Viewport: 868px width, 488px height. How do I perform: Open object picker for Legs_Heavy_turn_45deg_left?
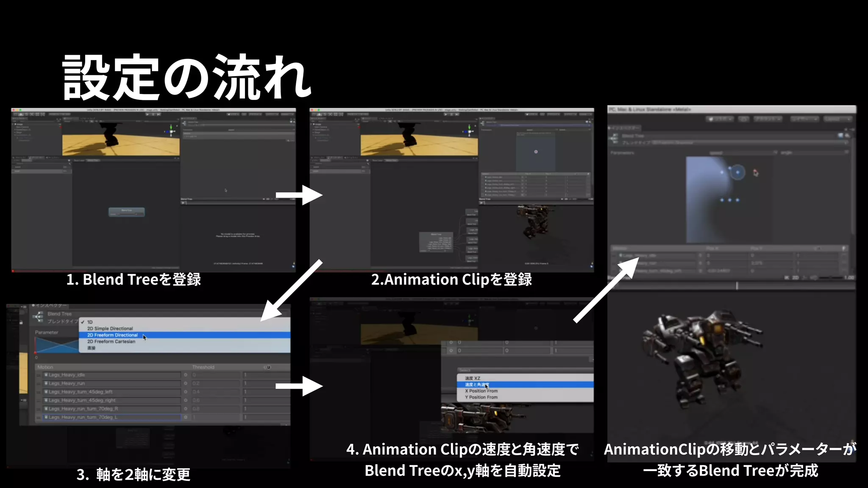186,392
